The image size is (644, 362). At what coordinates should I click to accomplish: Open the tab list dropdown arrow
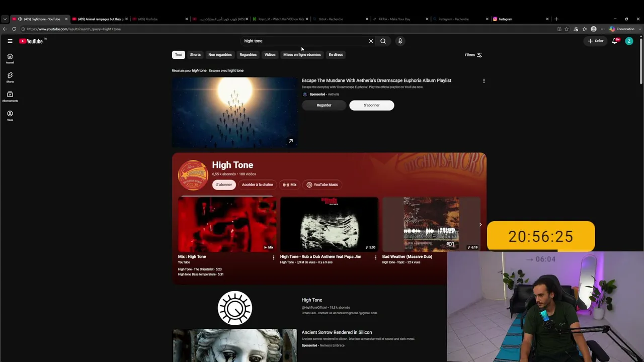pyautogui.click(x=5, y=19)
